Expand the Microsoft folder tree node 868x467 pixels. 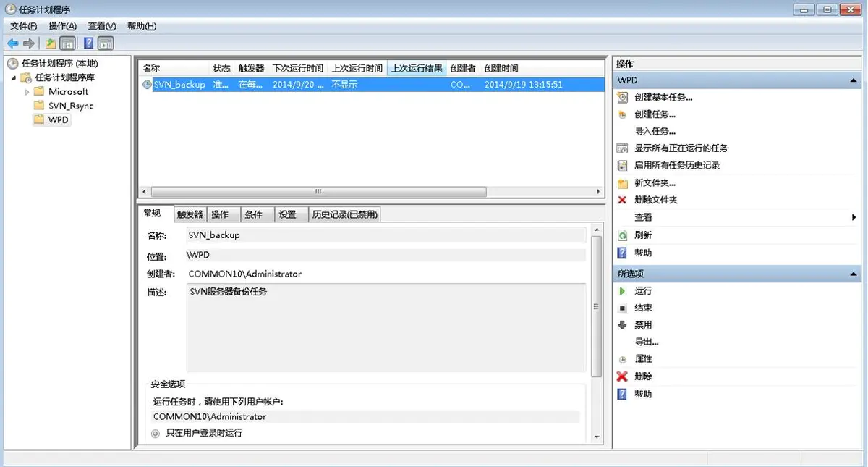pyautogui.click(x=27, y=92)
